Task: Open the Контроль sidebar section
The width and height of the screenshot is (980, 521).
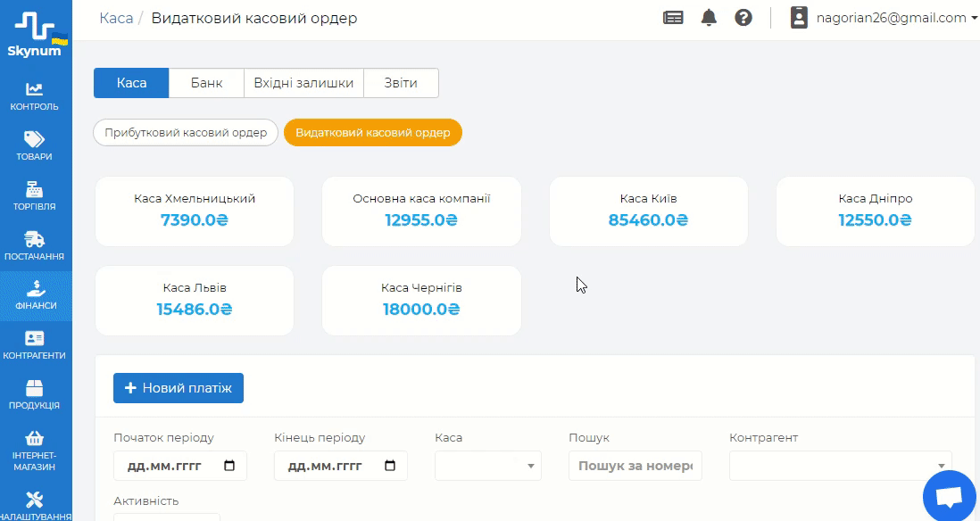Action: [x=35, y=96]
